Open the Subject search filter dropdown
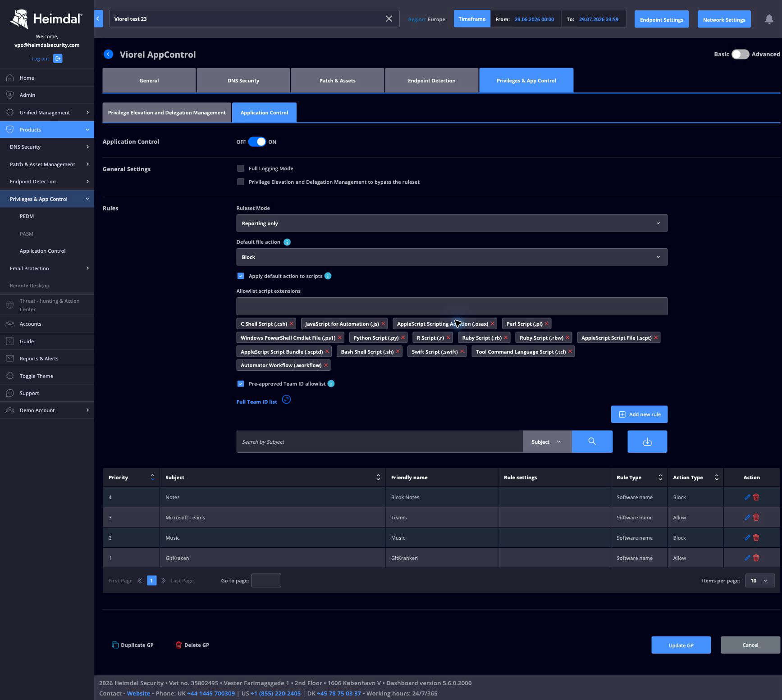 tap(547, 442)
